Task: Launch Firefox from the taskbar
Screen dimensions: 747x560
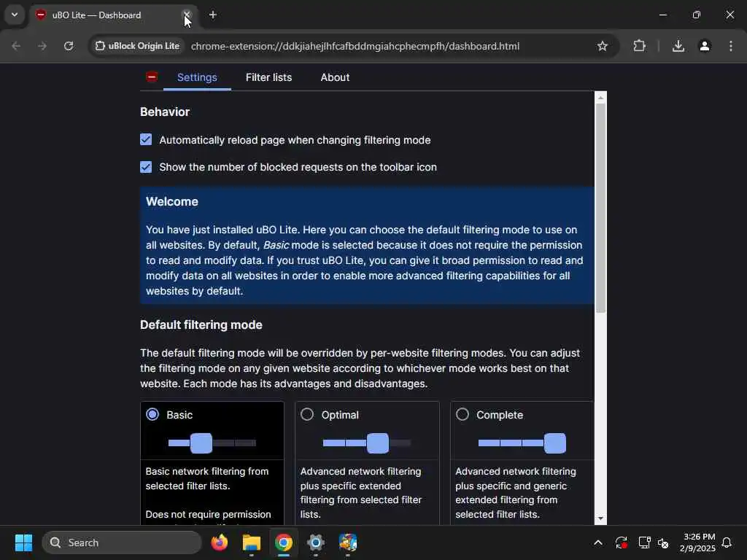Action: 219,542
